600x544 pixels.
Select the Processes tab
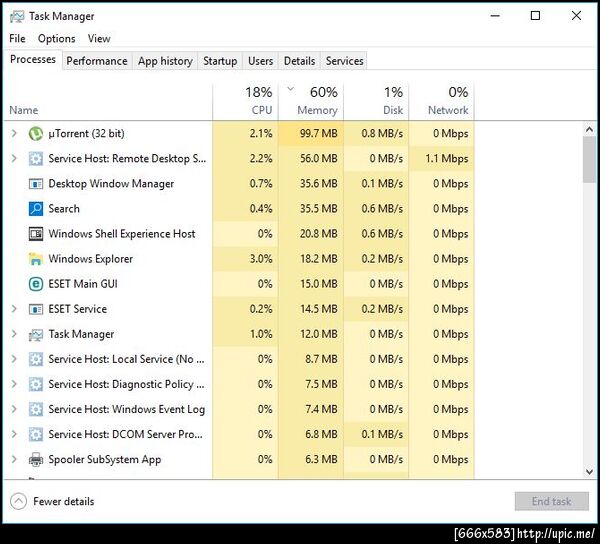(33, 60)
